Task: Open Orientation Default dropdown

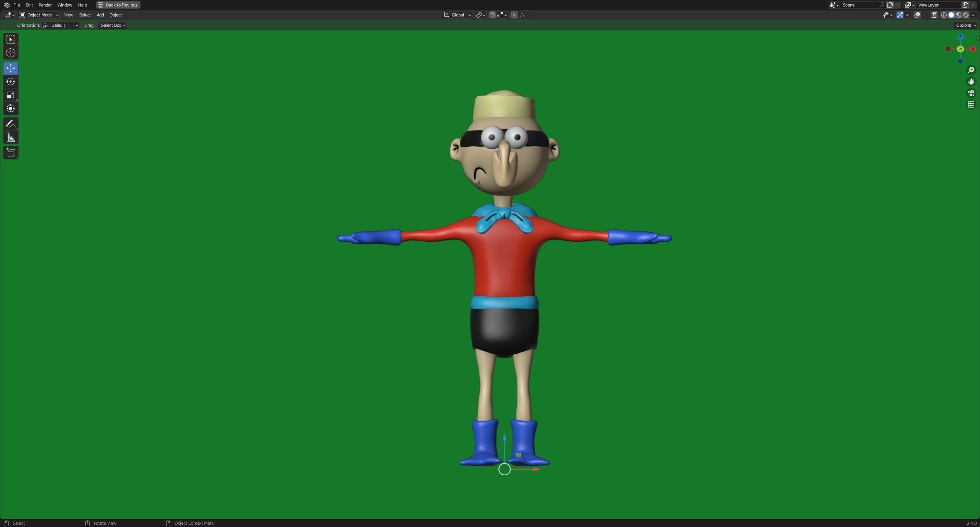Action: 61,25
